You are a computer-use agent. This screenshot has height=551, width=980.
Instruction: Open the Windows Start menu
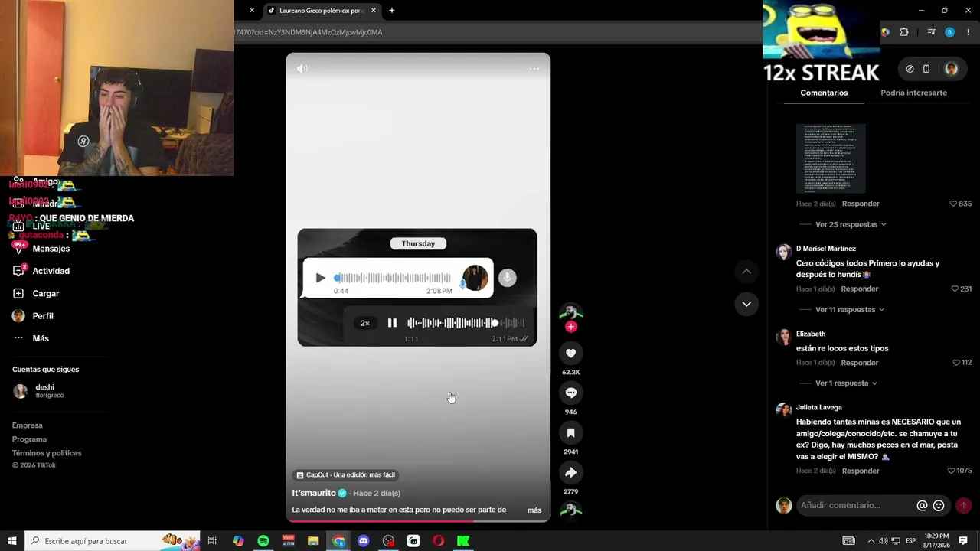(x=12, y=541)
